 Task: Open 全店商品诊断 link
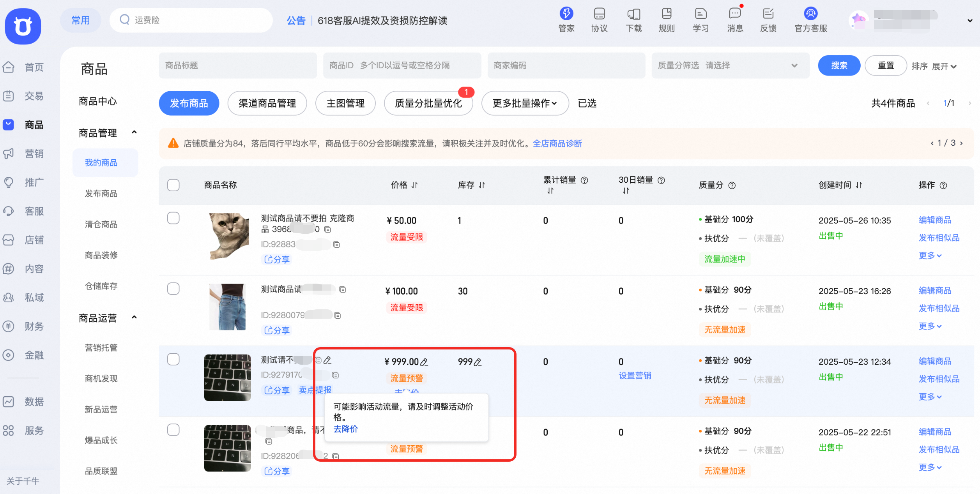(x=557, y=144)
